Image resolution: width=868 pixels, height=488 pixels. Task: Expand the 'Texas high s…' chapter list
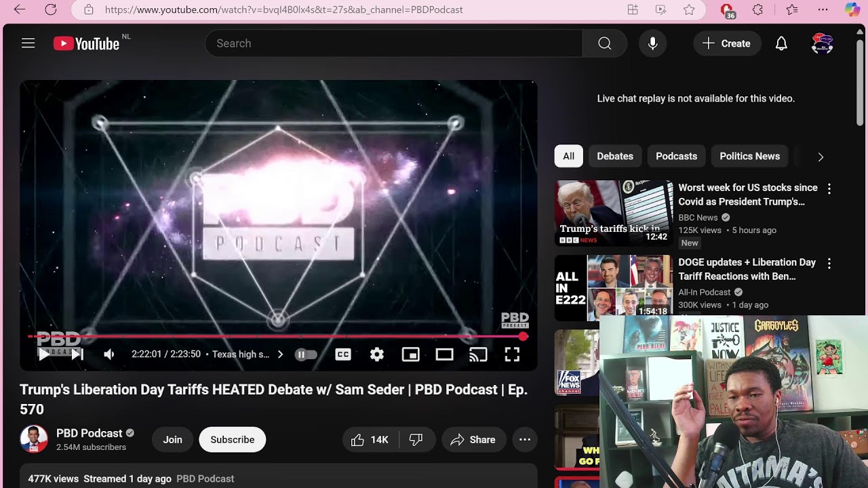point(248,354)
